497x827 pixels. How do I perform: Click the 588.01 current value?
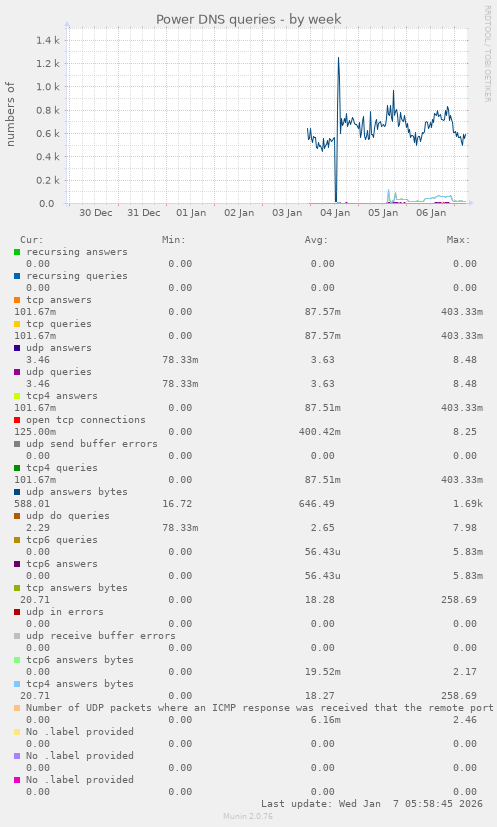[x=32, y=504]
